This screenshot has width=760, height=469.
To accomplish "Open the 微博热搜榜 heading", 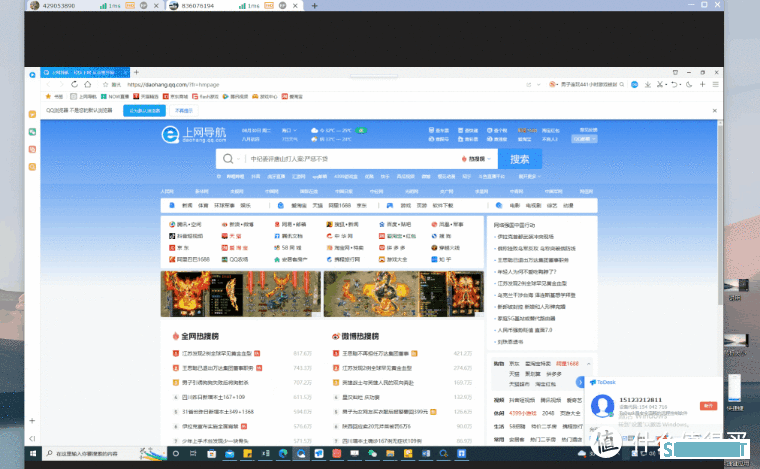I will pos(355,336).
